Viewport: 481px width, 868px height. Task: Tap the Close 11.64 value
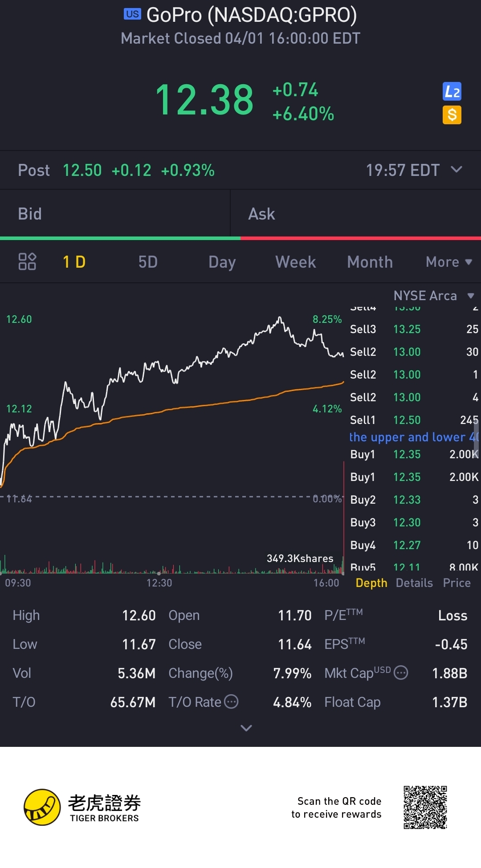coord(294,644)
